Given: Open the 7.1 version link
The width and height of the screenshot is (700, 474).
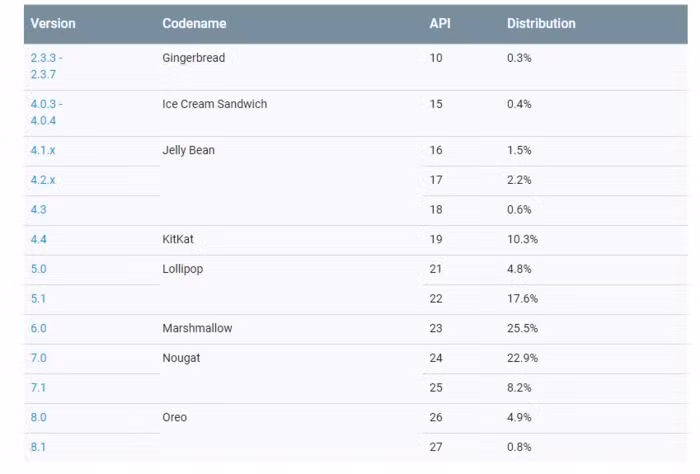Looking at the screenshot, I should point(38,388).
